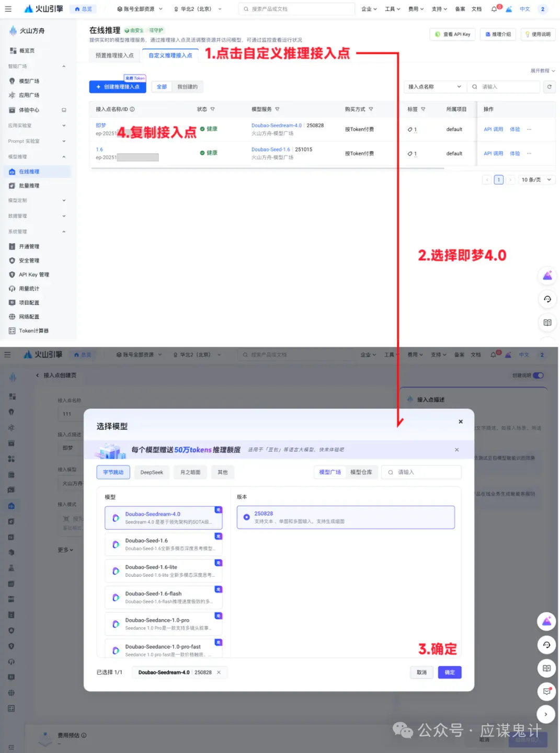Click the filter icon on 模型服务 column
560x753 pixels.
point(277,109)
